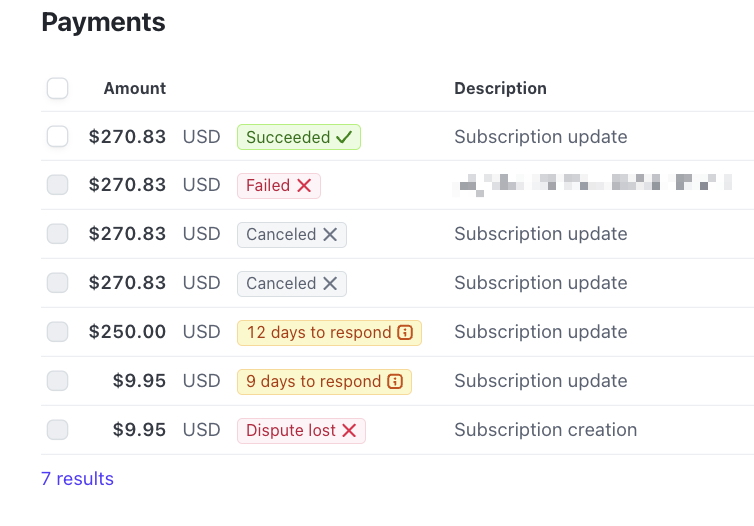Click X icon on Canceled badge below Failed row
Screen dimensions: 754x526
click(330, 235)
